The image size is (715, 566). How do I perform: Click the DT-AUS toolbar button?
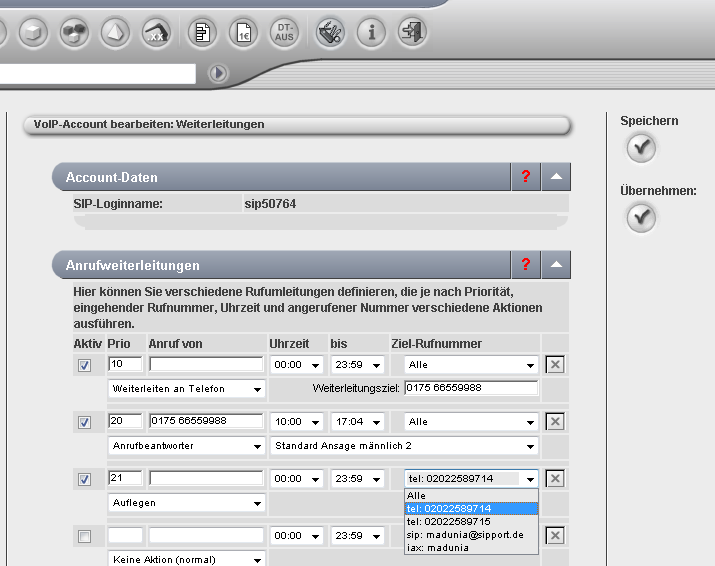click(285, 33)
